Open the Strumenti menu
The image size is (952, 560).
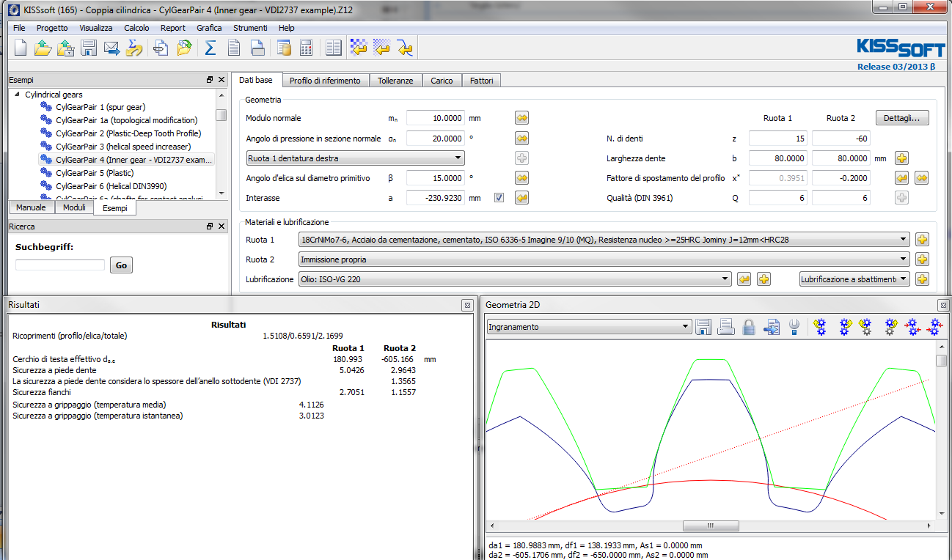pos(250,28)
